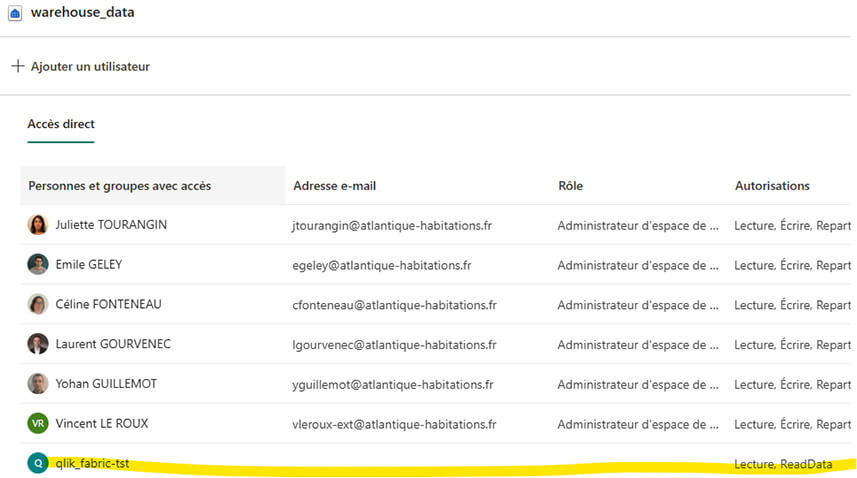Viewport: 857px width, 478px height.
Task: Open the Accès direct tab
Action: [61, 124]
